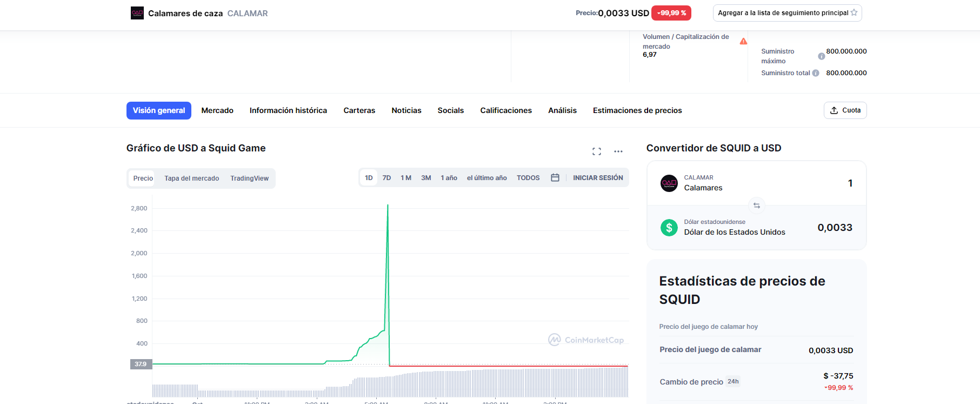Switch chart to TradingView
Viewport: 980px width, 404px height.
(250, 178)
